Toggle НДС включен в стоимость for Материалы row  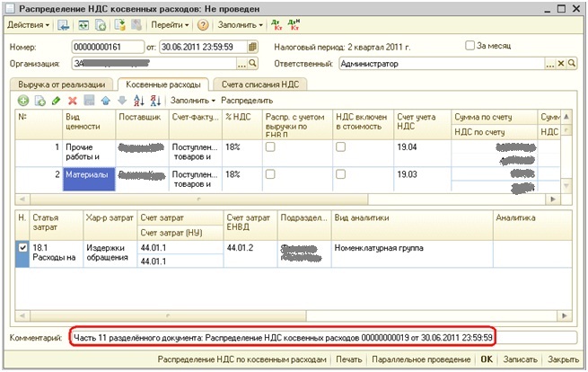tap(341, 173)
